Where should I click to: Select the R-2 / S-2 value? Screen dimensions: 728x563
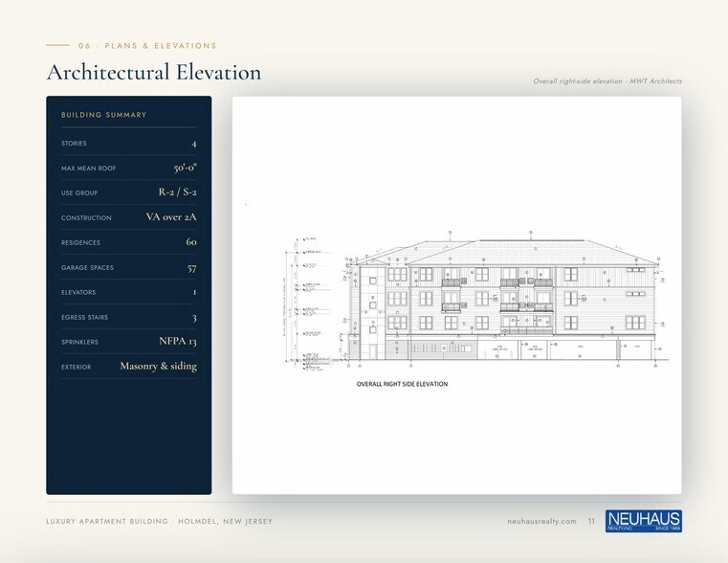click(177, 191)
